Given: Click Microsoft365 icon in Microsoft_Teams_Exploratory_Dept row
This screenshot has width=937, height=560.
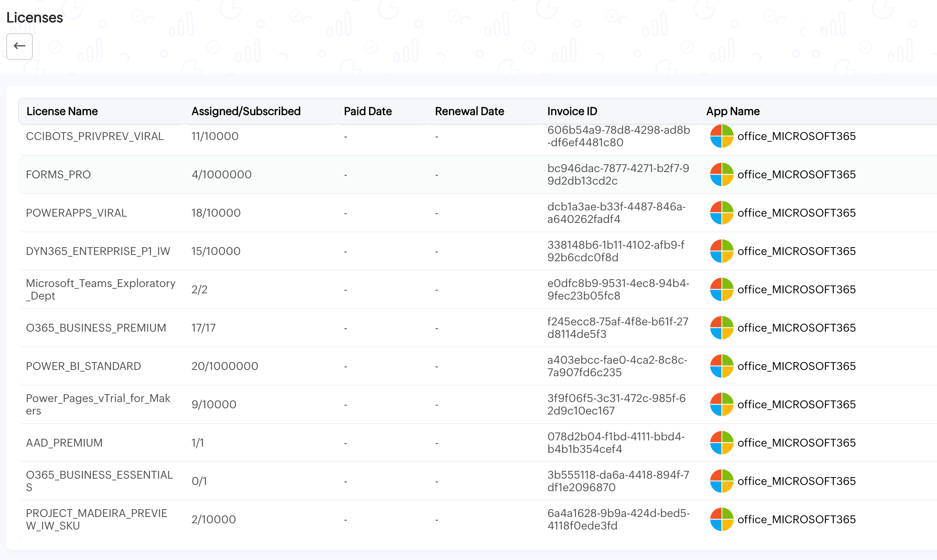Looking at the screenshot, I should [722, 289].
